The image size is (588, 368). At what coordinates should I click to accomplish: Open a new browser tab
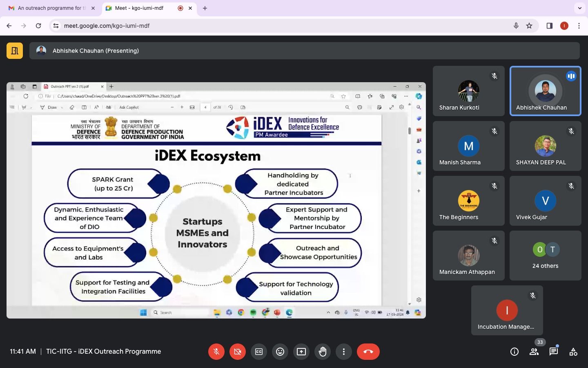(x=205, y=8)
